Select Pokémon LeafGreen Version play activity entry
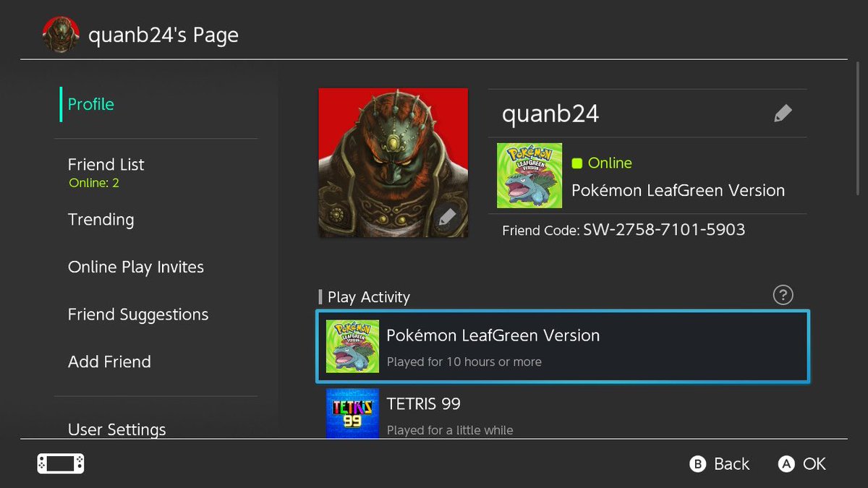This screenshot has width=868, height=488. click(x=563, y=346)
